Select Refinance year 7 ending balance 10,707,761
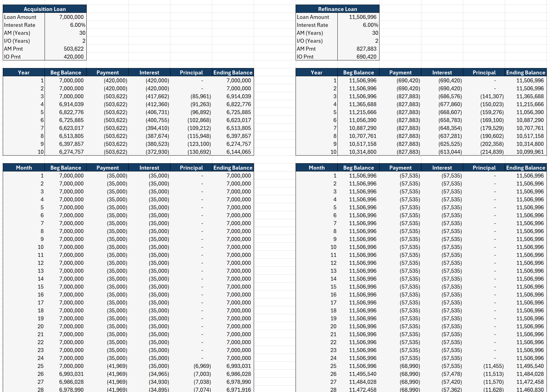The height and width of the screenshot is (392, 549). coord(526,128)
